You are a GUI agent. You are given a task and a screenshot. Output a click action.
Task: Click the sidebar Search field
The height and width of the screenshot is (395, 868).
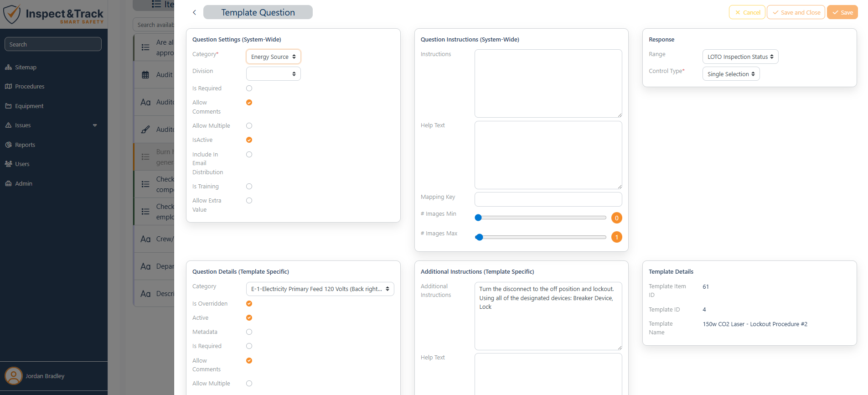pos(53,44)
